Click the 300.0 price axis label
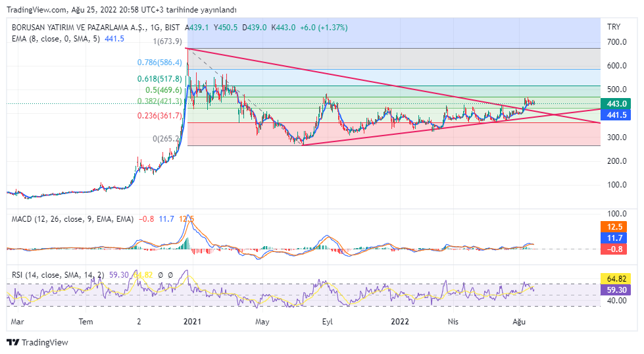The height and width of the screenshot is (354, 644). point(617,137)
